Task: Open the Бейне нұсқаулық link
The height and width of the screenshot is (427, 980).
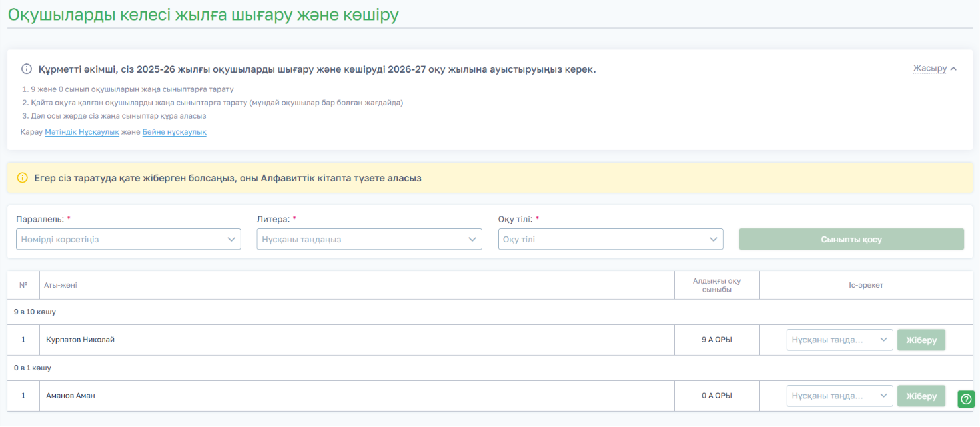Action: point(175,132)
